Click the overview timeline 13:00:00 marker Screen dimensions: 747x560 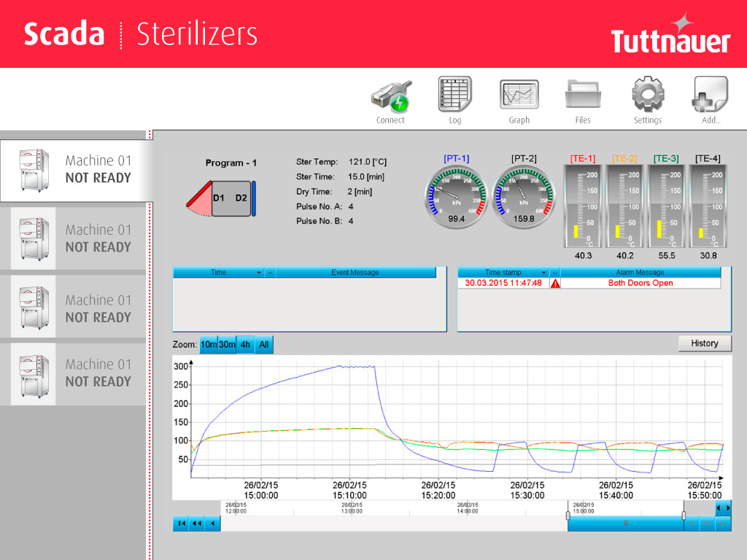[352, 508]
